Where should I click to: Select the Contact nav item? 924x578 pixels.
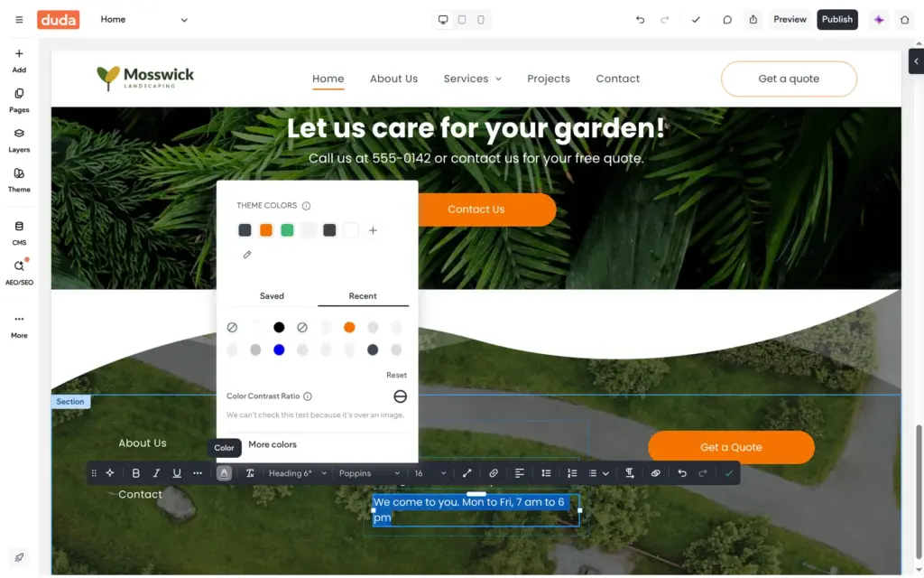[617, 79]
